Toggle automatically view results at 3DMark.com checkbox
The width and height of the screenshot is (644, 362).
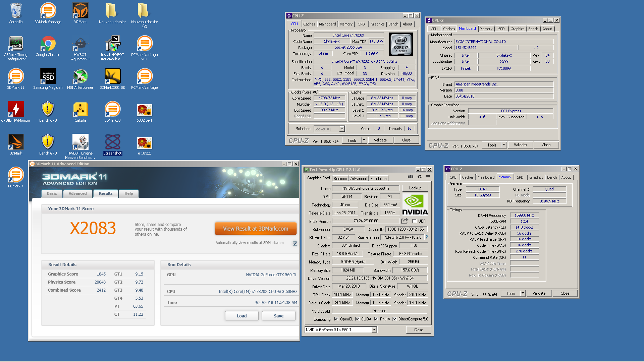(295, 243)
